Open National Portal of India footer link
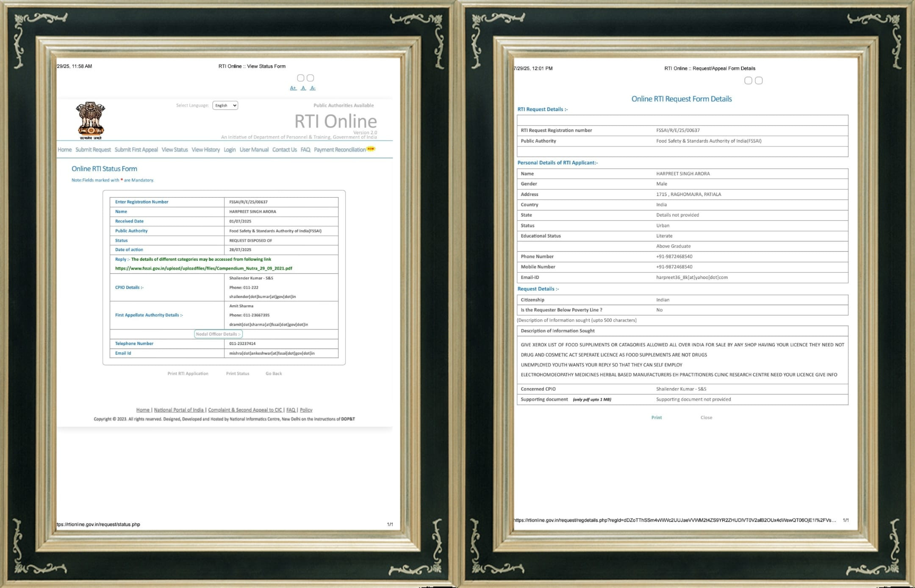The height and width of the screenshot is (588, 915). pyautogui.click(x=179, y=410)
